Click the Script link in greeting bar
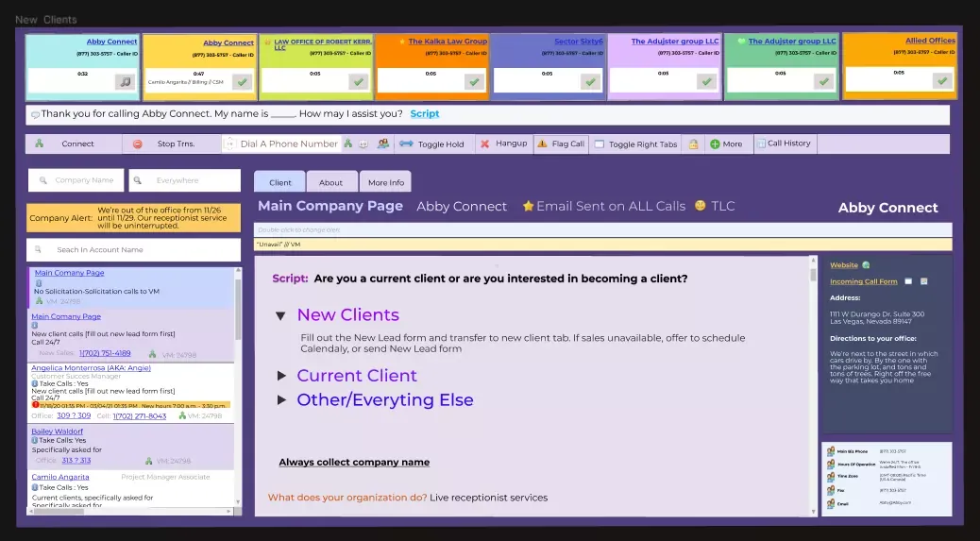 click(x=424, y=113)
